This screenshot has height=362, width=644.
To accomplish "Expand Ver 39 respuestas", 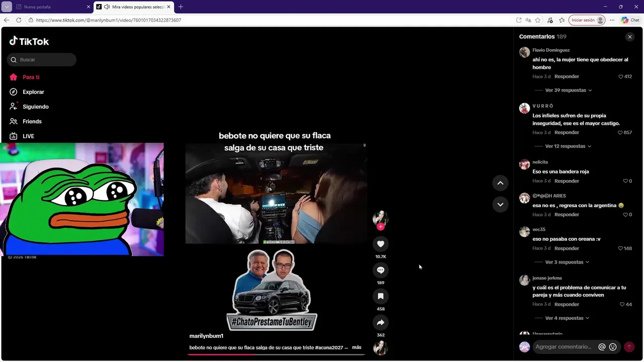I will [569, 90].
